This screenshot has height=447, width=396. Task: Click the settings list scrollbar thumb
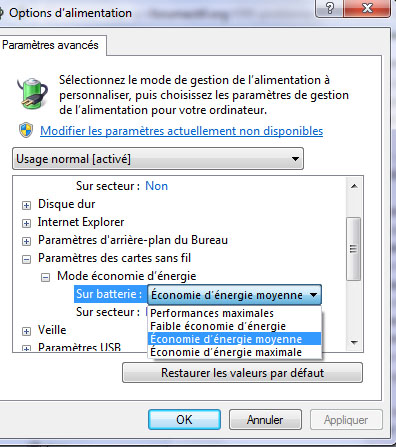[x=354, y=249]
